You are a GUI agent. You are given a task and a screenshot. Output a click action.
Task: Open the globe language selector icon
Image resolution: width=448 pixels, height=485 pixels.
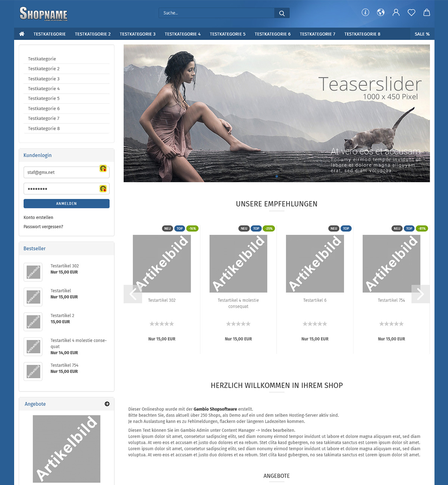pyautogui.click(x=381, y=12)
